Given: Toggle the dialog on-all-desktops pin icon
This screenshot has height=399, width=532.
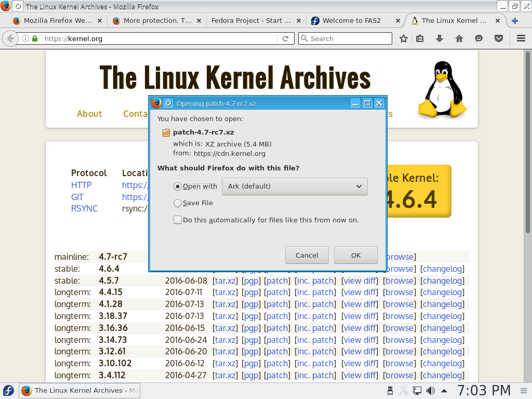Looking at the screenshot, I should (169, 103).
